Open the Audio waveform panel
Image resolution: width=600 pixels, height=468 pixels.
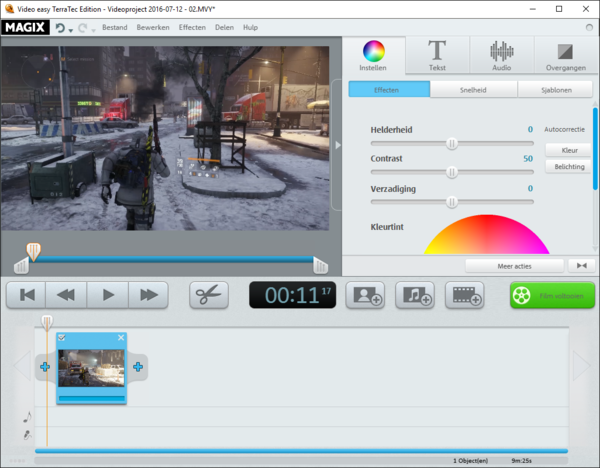[501, 56]
